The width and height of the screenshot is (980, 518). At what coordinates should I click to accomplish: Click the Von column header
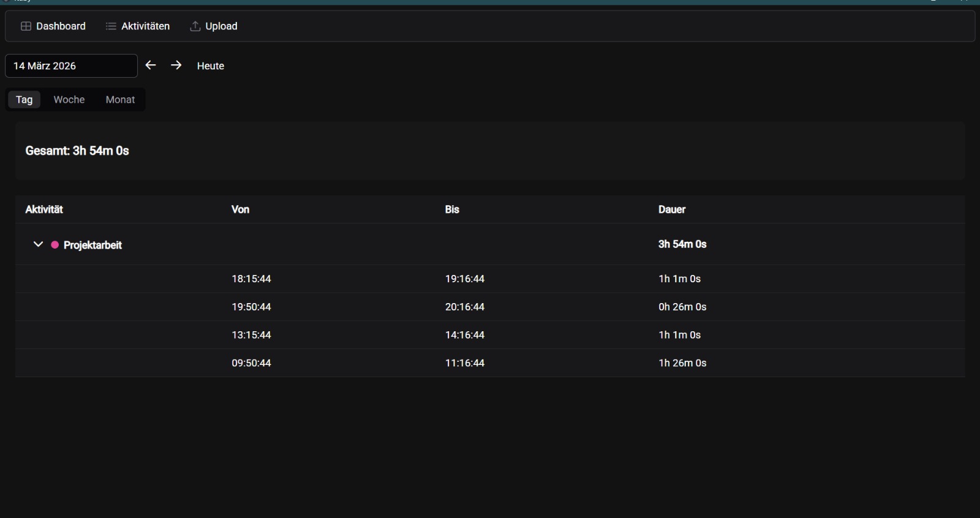(240, 209)
